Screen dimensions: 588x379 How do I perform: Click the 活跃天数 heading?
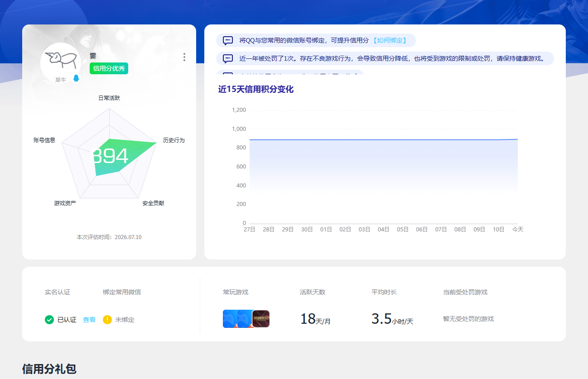point(313,292)
